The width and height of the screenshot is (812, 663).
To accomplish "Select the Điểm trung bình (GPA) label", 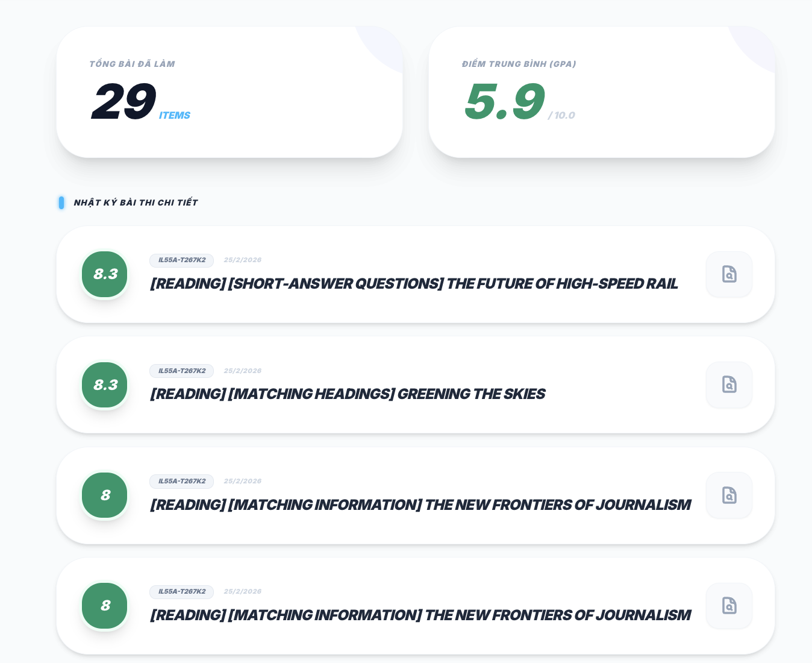I will [x=519, y=64].
